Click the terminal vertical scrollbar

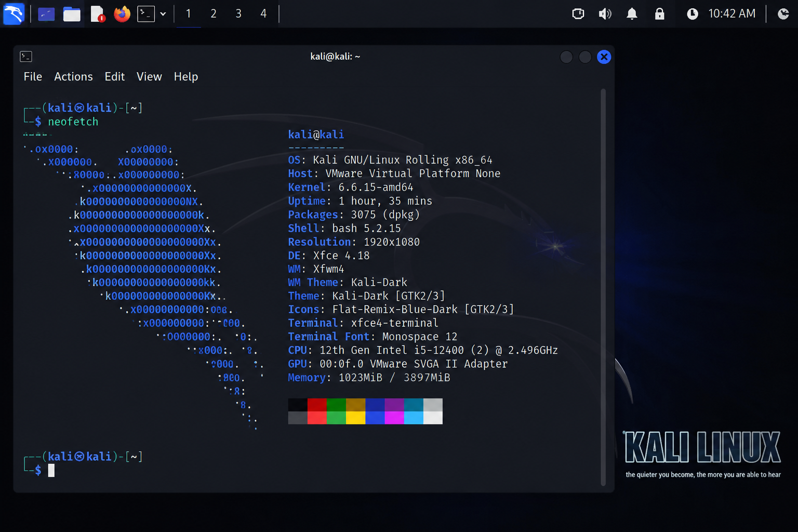pyautogui.click(x=603, y=287)
